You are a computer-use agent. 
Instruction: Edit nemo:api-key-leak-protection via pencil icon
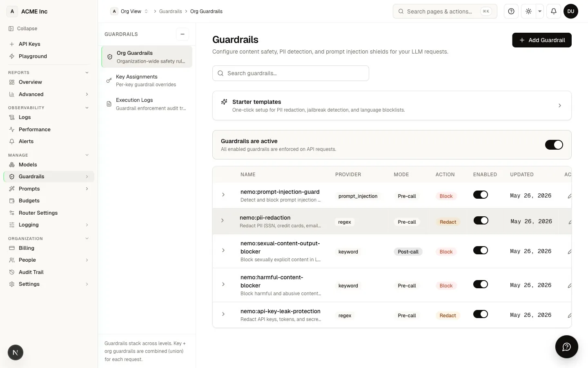point(570,315)
